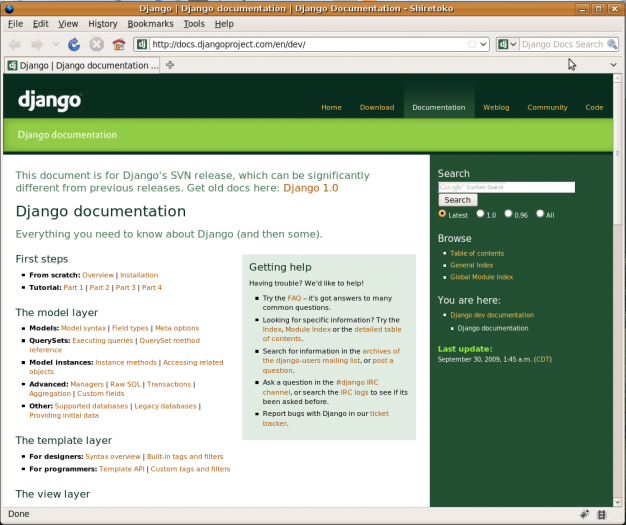Open the Template API link
This screenshot has height=525, width=626.
122,469
